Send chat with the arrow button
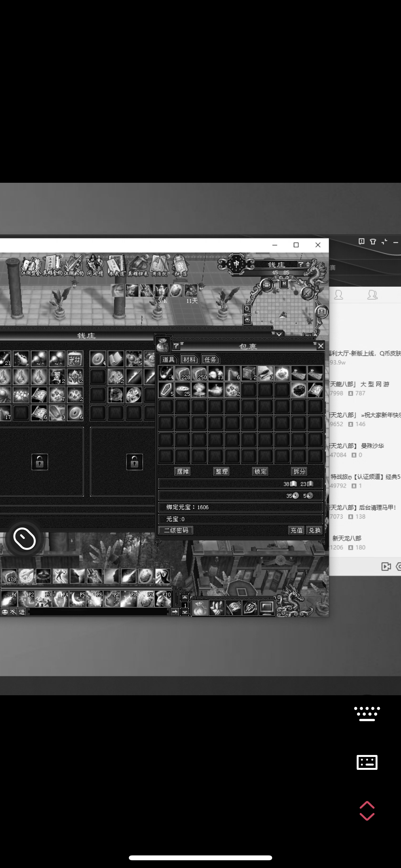The image size is (401, 868). click(175, 612)
